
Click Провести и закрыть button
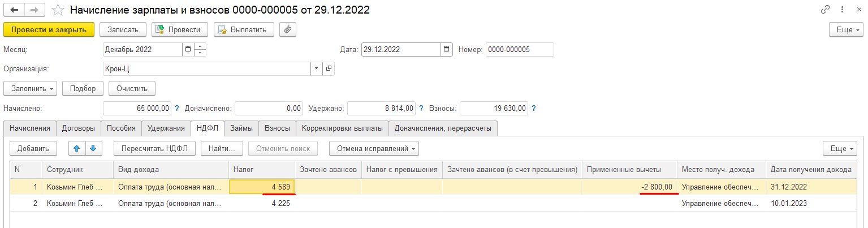pyautogui.click(x=49, y=29)
